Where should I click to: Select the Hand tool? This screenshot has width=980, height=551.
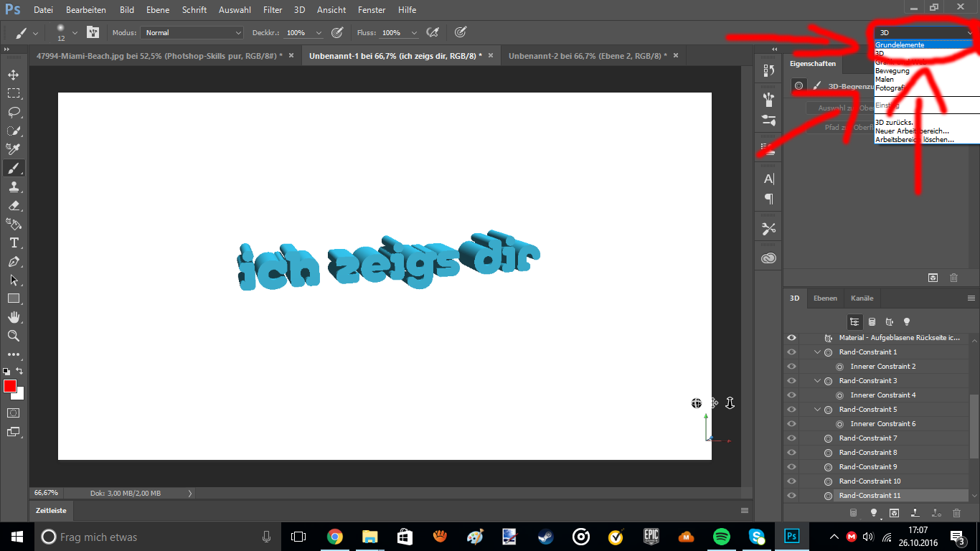[x=14, y=317]
